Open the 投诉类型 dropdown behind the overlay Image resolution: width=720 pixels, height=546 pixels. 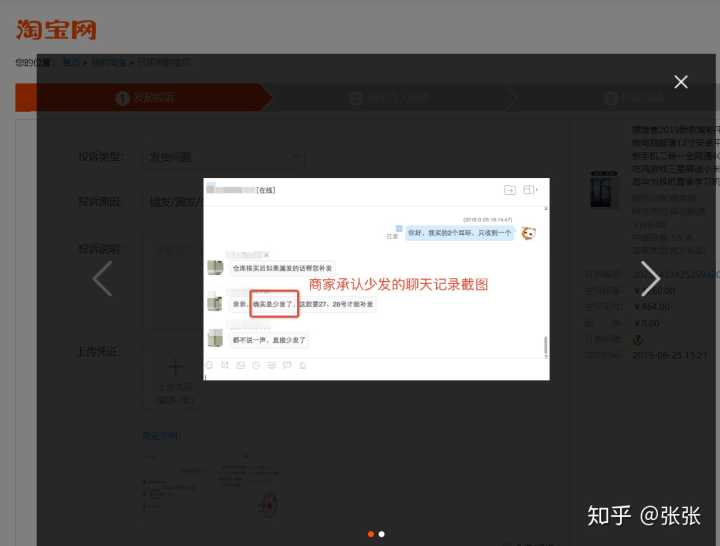click(223, 157)
